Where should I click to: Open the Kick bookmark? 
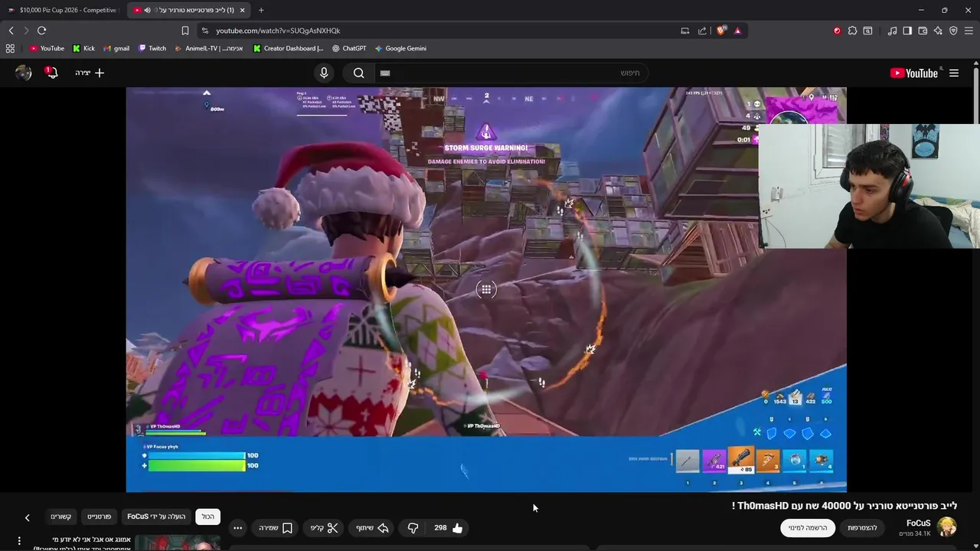[83, 48]
